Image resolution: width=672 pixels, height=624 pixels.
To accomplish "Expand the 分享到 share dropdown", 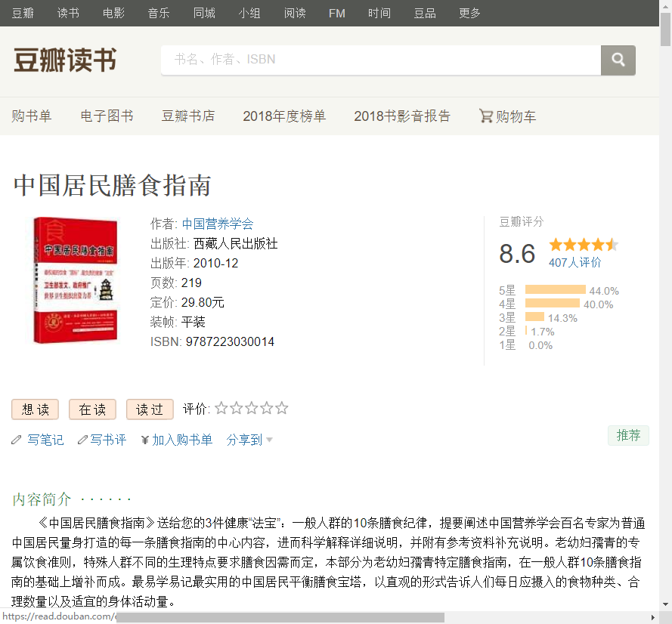I will pyautogui.click(x=249, y=440).
